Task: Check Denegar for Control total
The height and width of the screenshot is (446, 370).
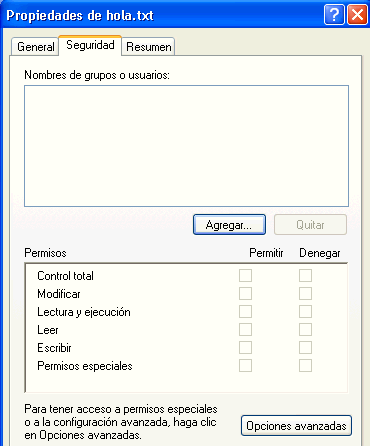Action: click(305, 276)
